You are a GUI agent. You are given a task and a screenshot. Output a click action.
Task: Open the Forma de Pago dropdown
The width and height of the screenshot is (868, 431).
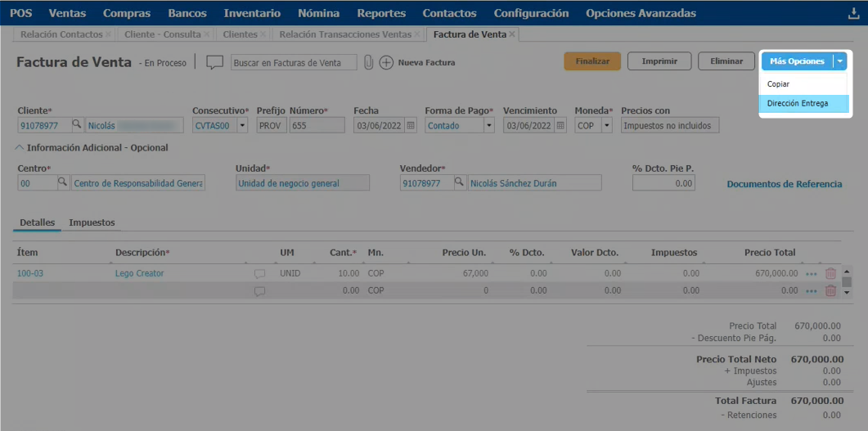pyautogui.click(x=489, y=125)
